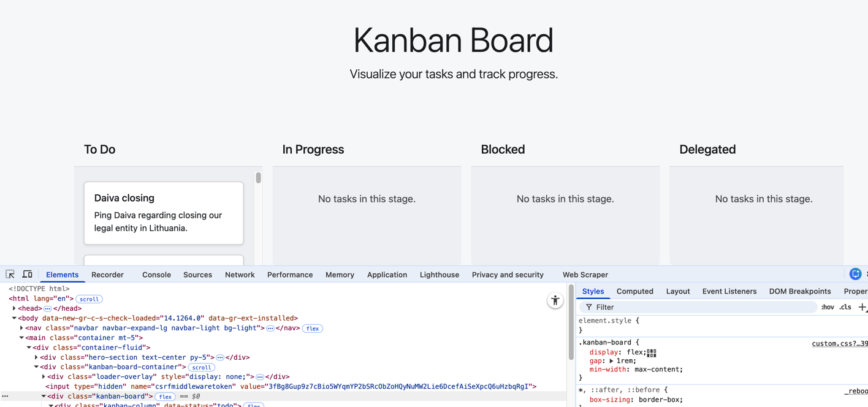
Task: Toggle the .cls element classes panel
Action: (845, 307)
